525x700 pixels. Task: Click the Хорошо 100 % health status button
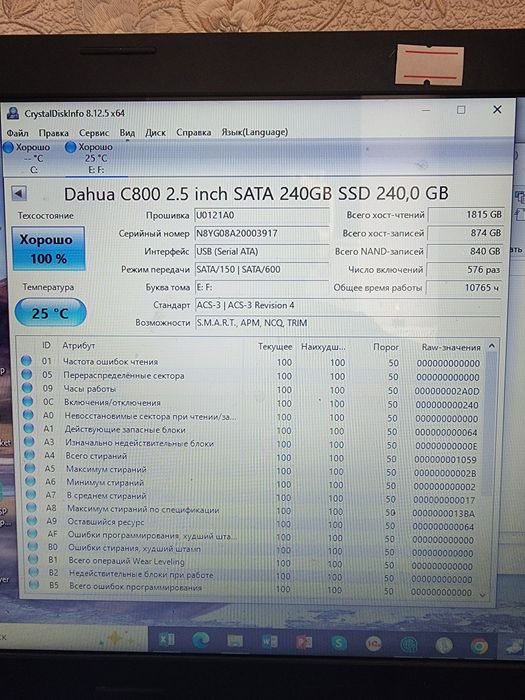(49, 248)
